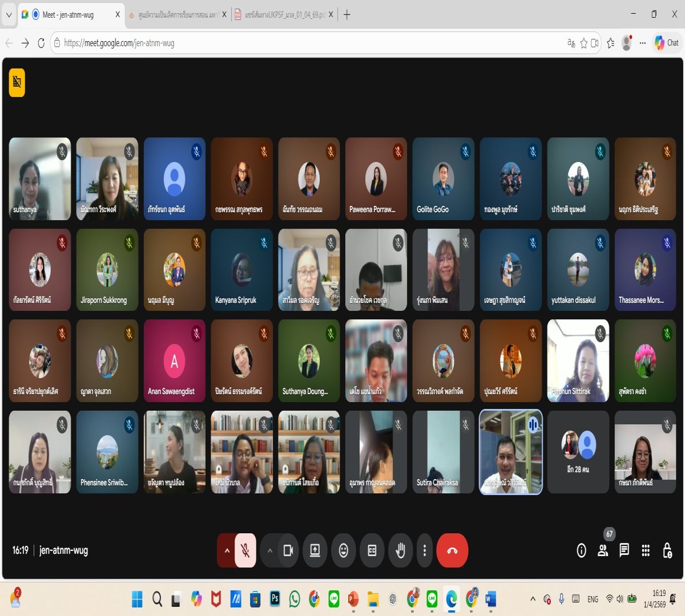The image size is (685, 616).
Task: Open the in-call chat panel
Action: tap(624, 550)
